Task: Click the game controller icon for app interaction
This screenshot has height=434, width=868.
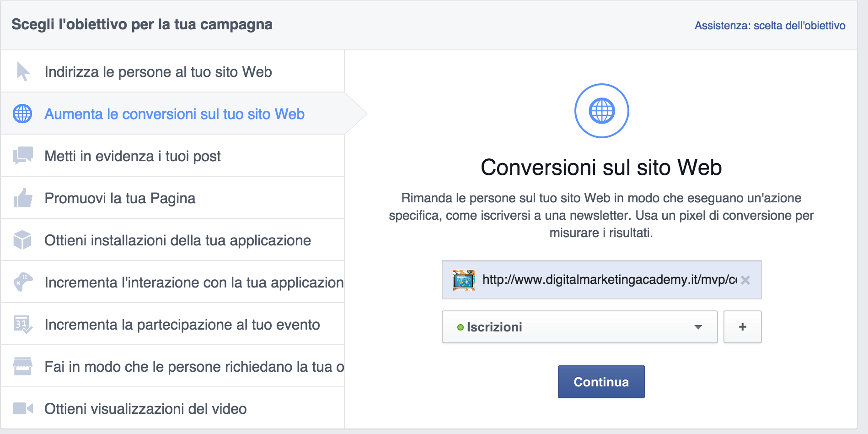Action: pyautogui.click(x=23, y=282)
